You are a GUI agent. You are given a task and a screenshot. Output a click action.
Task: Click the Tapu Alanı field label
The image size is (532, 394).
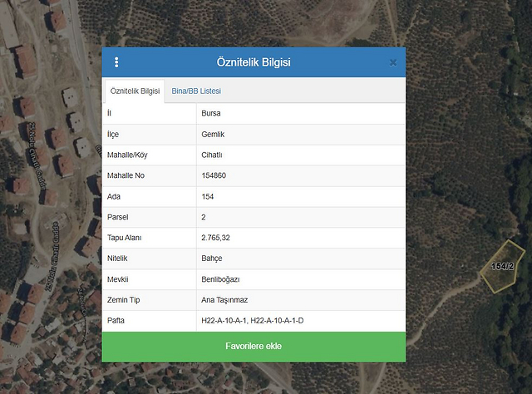tap(125, 238)
